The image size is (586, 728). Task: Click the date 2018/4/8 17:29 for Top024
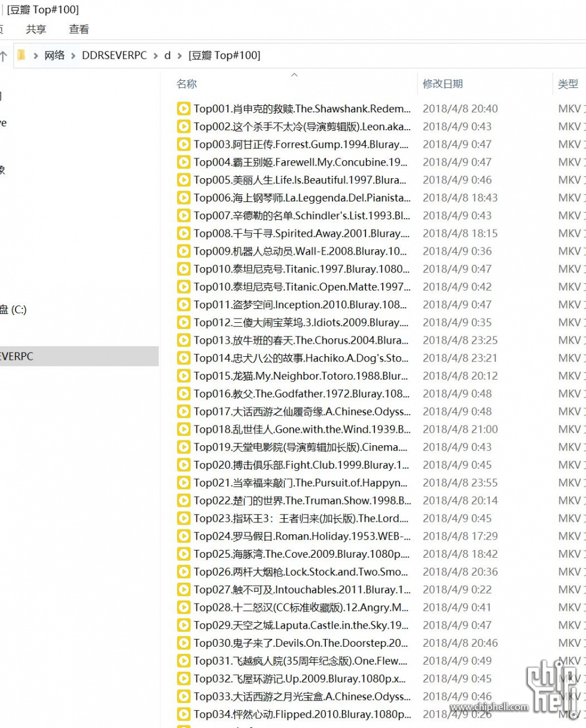(460, 536)
